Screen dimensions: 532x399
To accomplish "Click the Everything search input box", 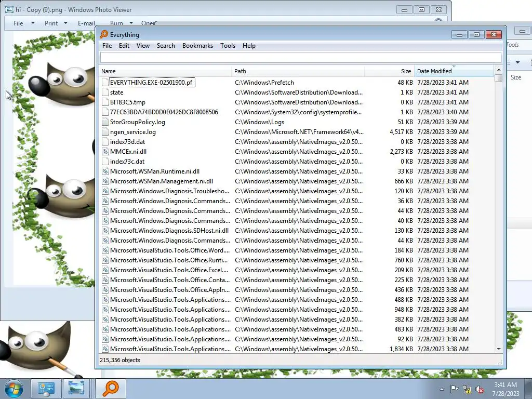I will point(301,58).
